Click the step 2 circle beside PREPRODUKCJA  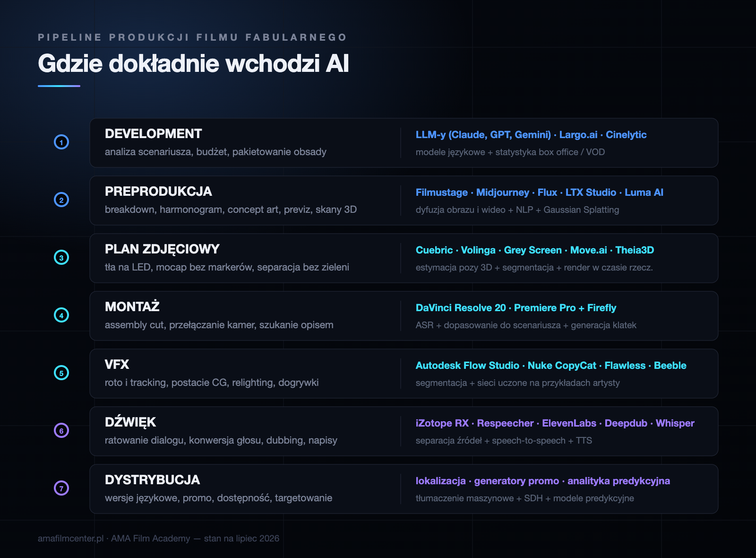61,200
